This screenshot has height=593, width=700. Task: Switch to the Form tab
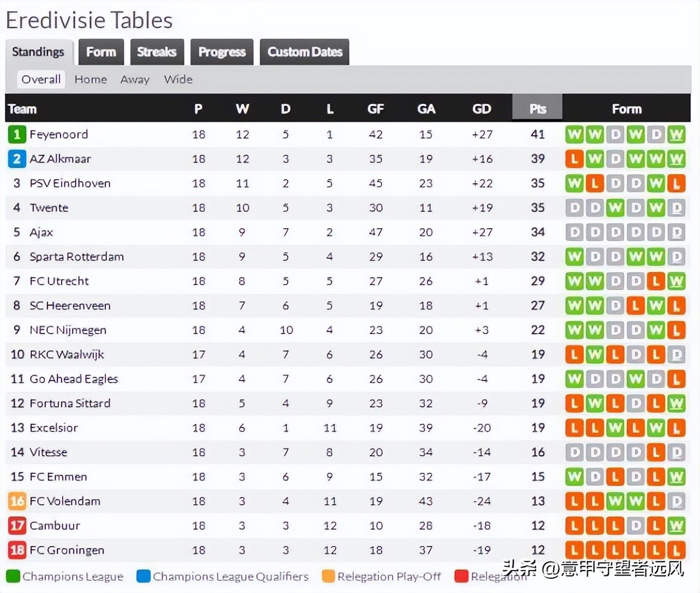101,52
